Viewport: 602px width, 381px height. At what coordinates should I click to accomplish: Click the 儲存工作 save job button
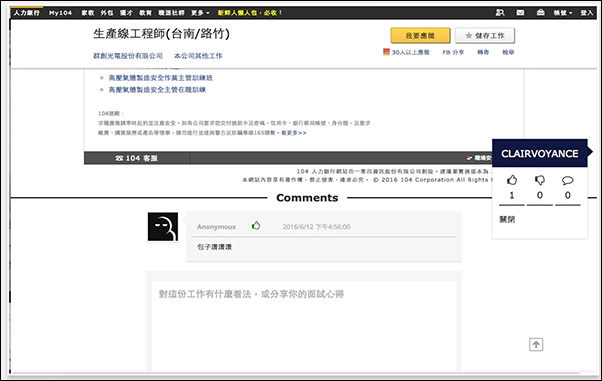pyautogui.click(x=485, y=35)
